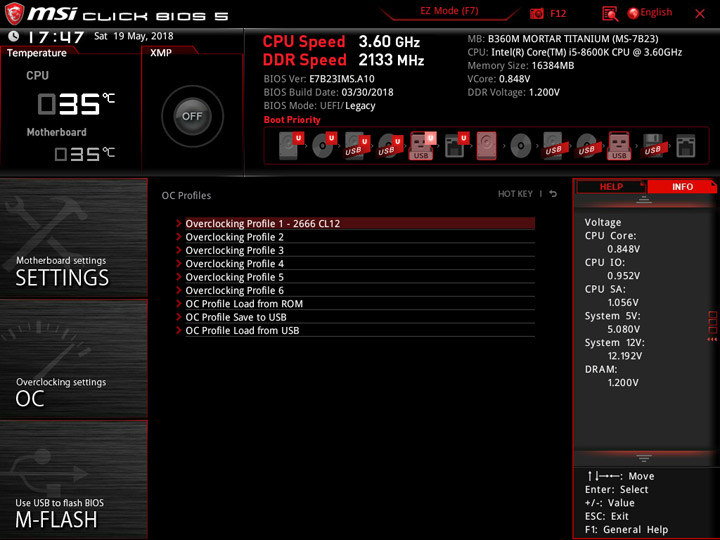Click the DDR Speed 2133 MHz readout

343,60
